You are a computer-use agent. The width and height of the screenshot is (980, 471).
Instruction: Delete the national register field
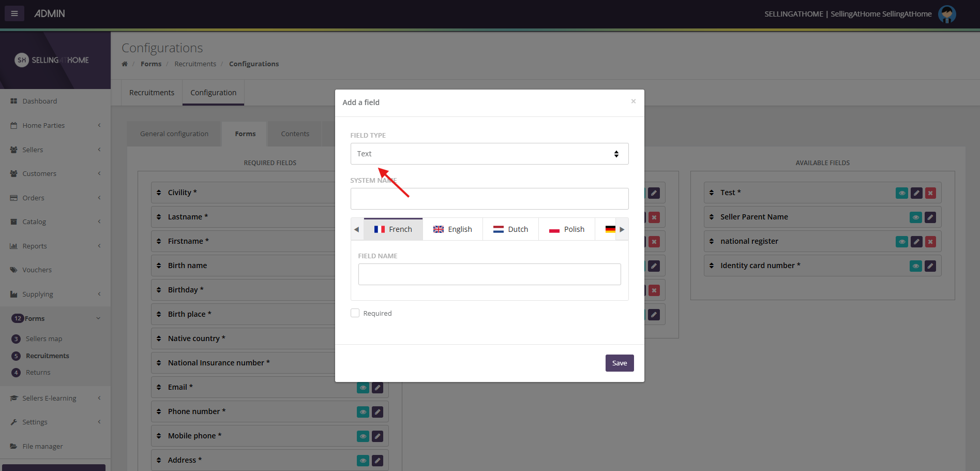point(930,242)
